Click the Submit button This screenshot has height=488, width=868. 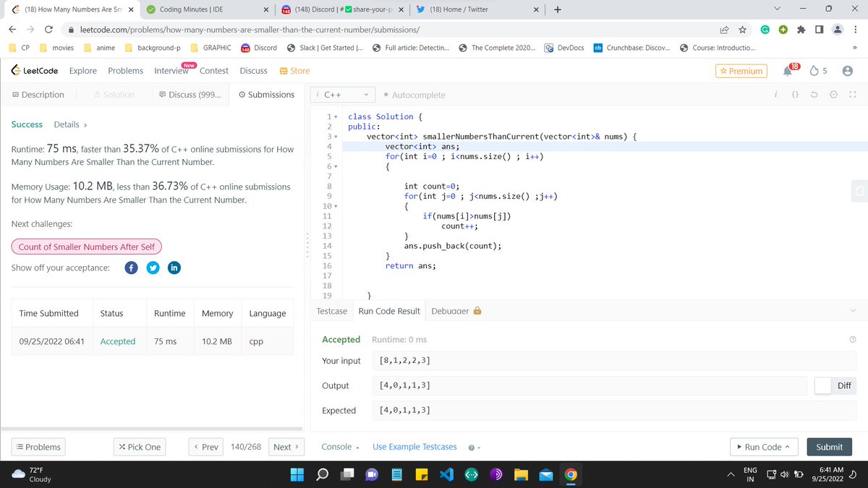pos(829,447)
